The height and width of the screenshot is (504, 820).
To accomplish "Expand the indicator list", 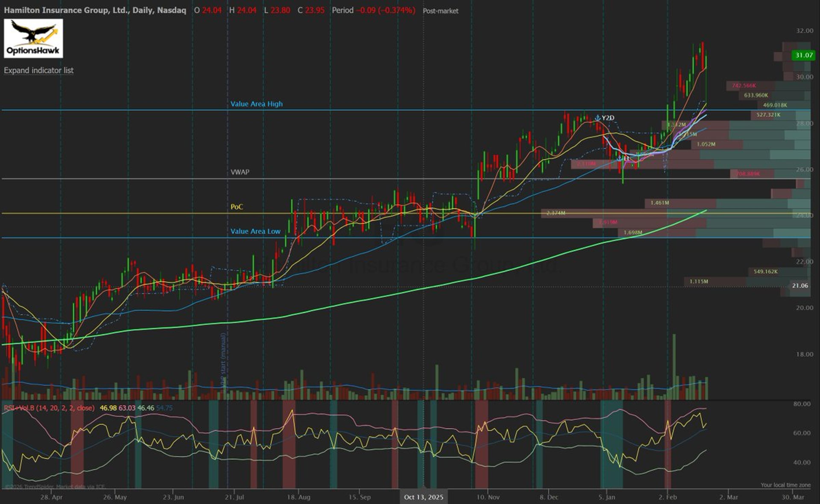I will tap(39, 70).
